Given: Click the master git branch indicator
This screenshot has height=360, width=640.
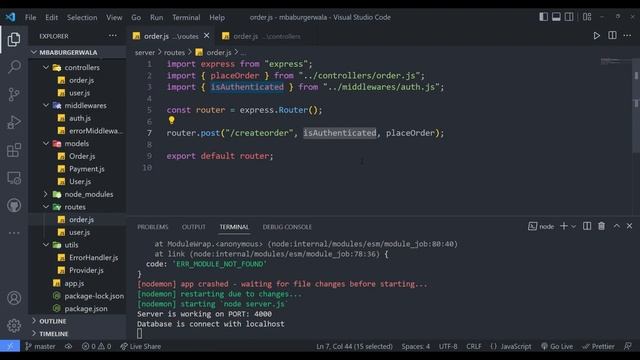Looking at the screenshot, I should tap(40, 346).
